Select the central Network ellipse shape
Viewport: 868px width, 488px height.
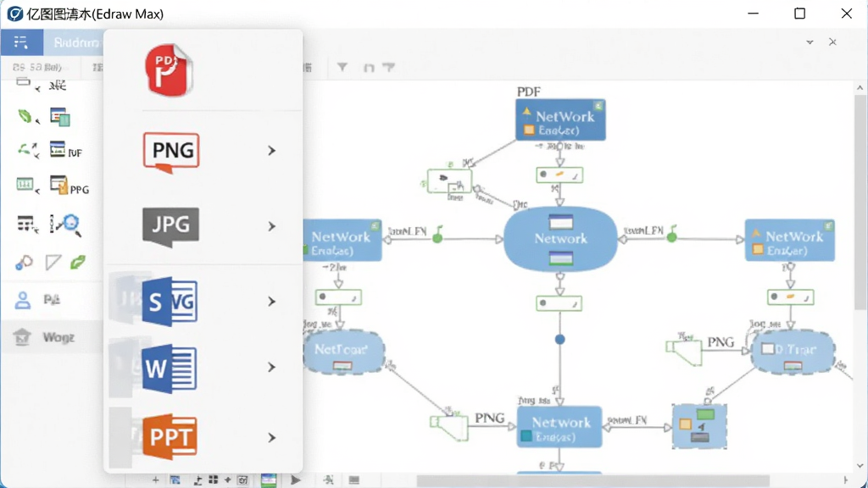tap(560, 239)
